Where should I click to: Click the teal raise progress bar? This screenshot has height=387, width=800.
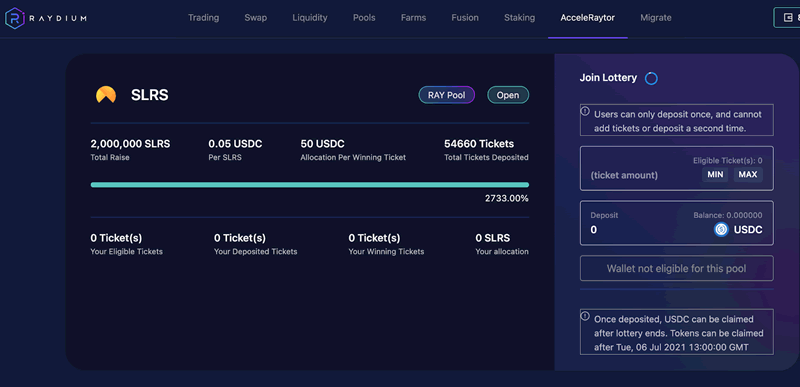point(310,185)
